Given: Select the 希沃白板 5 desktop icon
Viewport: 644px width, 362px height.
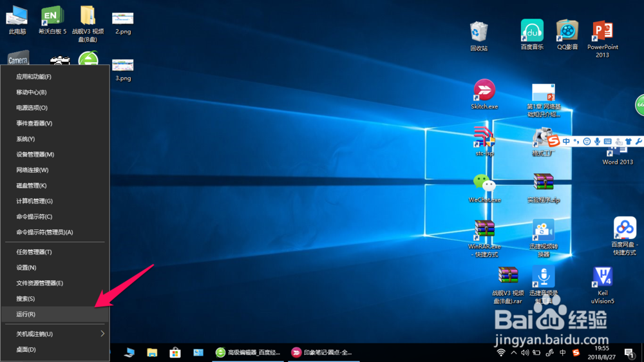Looking at the screenshot, I should point(52,20).
